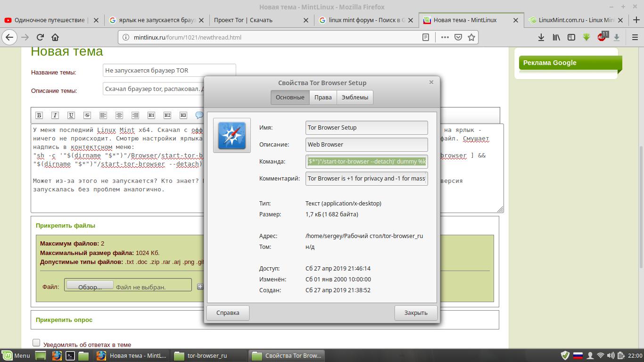644x362 pixels.
Task: Reload the page with the refresh icon
Action: click(40, 37)
